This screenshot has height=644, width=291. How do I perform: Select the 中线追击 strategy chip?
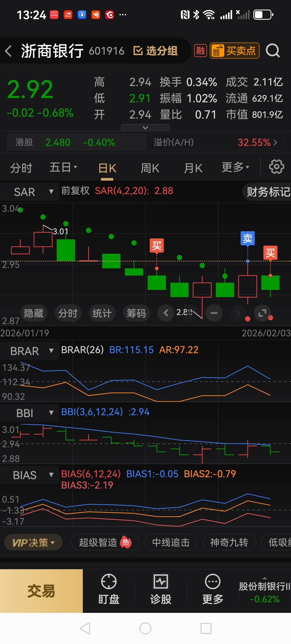pyautogui.click(x=171, y=542)
